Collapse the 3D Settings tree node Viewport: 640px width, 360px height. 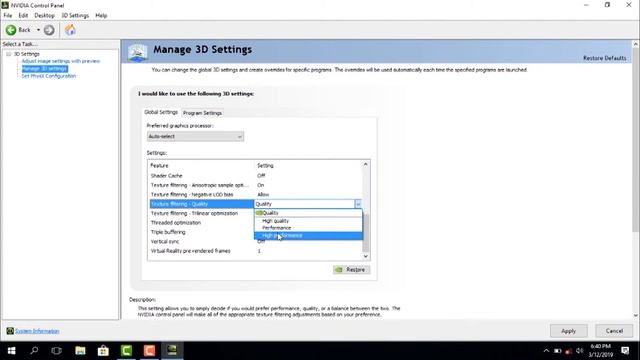(x=9, y=54)
